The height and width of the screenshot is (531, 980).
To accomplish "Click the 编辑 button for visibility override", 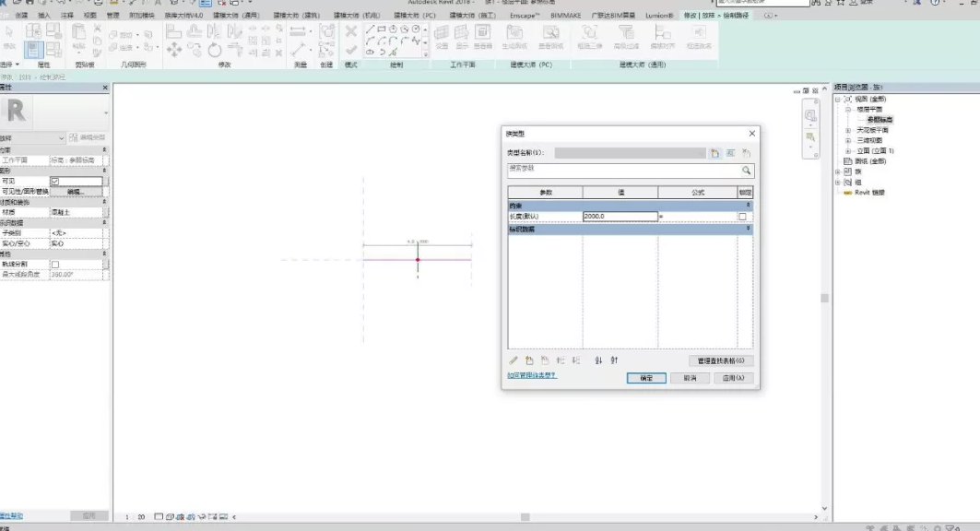I will click(x=76, y=192).
